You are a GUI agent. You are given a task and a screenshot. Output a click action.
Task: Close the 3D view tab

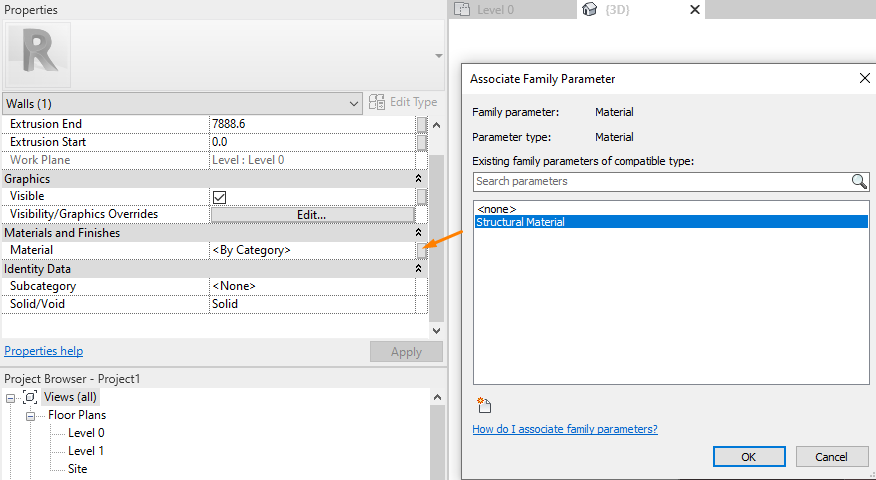[695, 10]
